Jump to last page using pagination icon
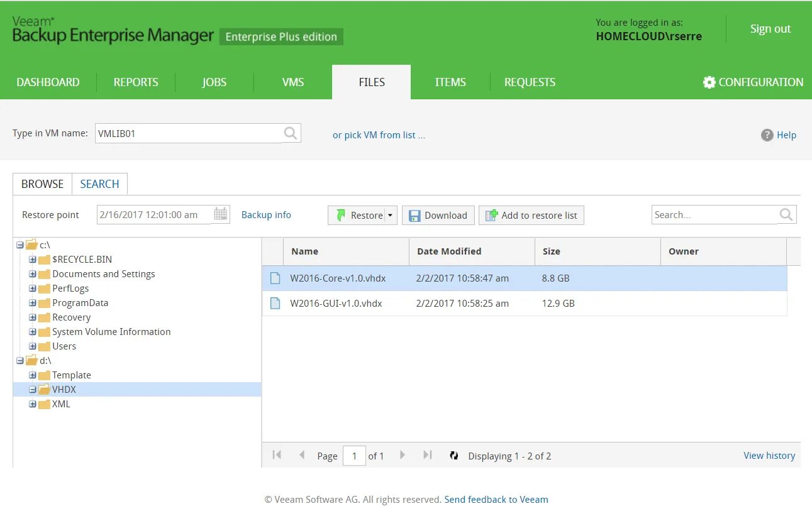The height and width of the screenshot is (511, 812). click(428, 455)
